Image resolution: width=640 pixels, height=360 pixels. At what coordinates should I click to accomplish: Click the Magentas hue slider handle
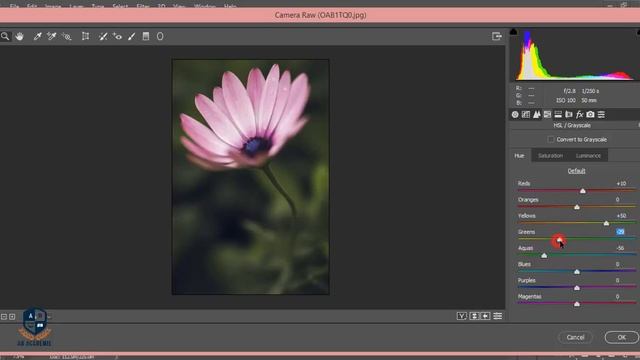[x=577, y=304]
